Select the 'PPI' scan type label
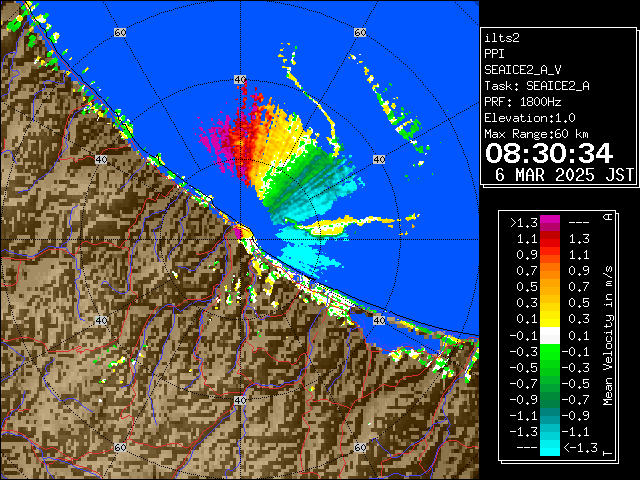The width and height of the screenshot is (640, 480). (494, 54)
